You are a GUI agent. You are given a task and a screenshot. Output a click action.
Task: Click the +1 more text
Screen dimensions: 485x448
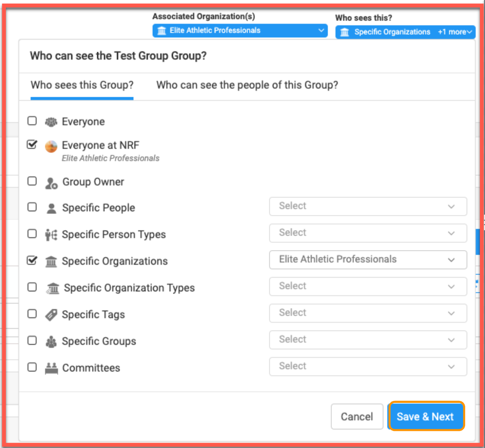click(x=452, y=32)
